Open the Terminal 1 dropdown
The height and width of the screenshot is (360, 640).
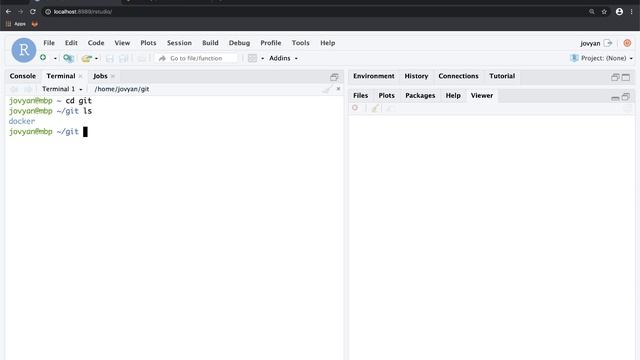62,89
